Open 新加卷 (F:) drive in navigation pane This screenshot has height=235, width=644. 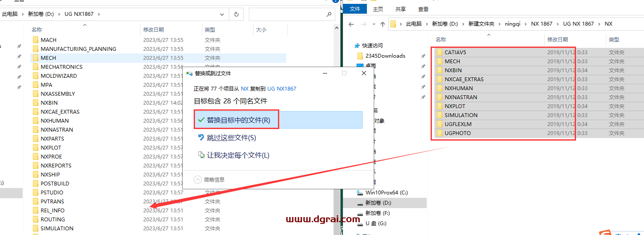pyautogui.click(x=378, y=213)
